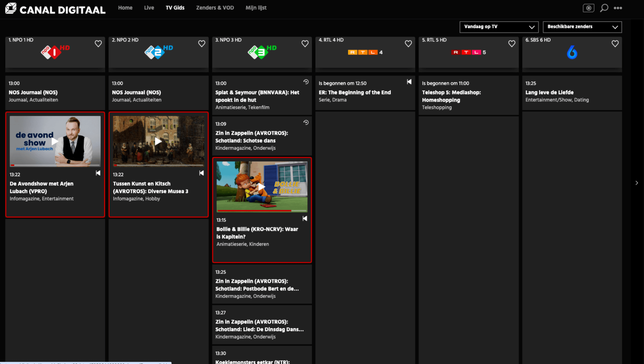Click the NPO 1 HD channel logo

[x=55, y=52]
